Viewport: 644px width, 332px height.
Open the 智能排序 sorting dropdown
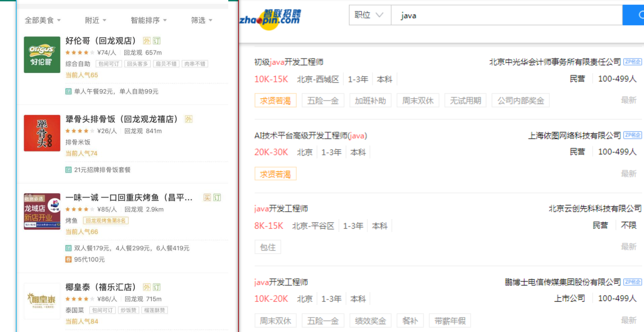click(x=149, y=20)
